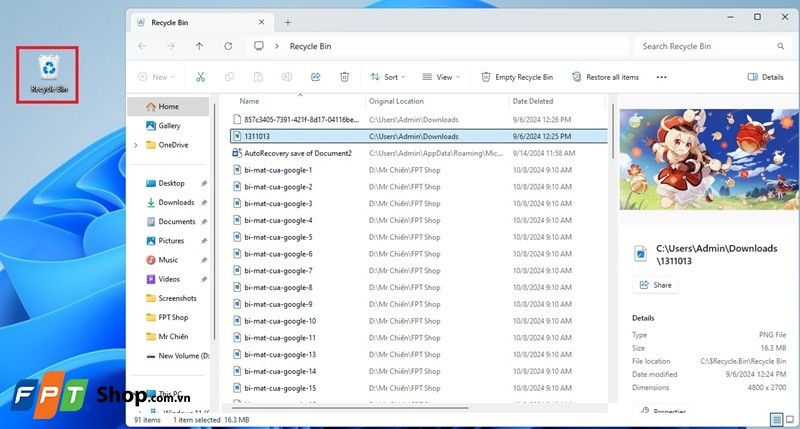Click the search magnifier icon
The image size is (800, 429).
click(781, 46)
